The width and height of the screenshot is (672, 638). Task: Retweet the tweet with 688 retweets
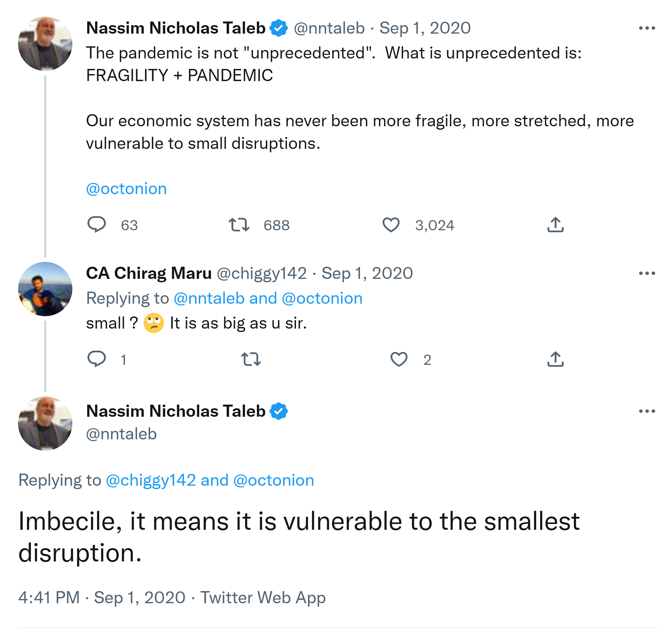[239, 225]
